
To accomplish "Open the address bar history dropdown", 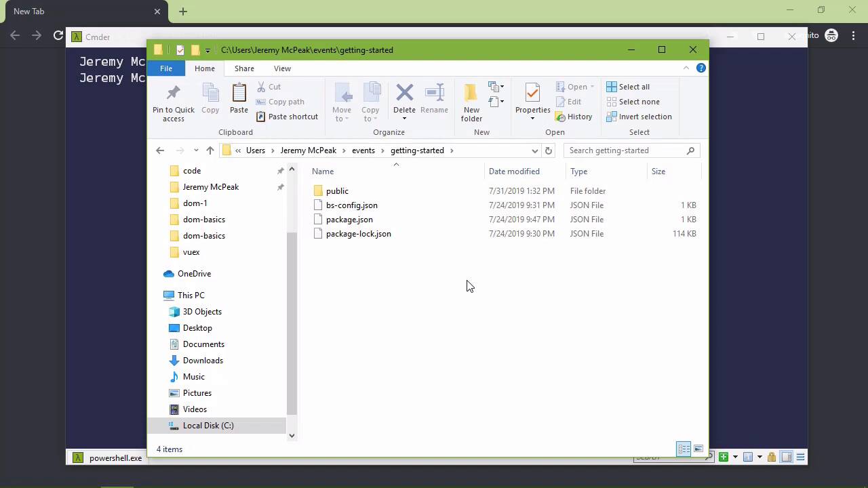I will tap(534, 150).
